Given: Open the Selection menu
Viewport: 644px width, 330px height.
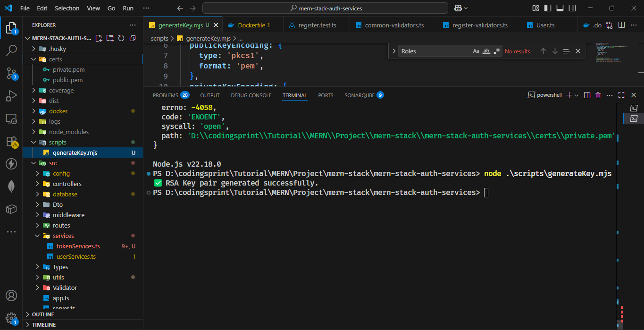Looking at the screenshot, I should click(67, 8).
